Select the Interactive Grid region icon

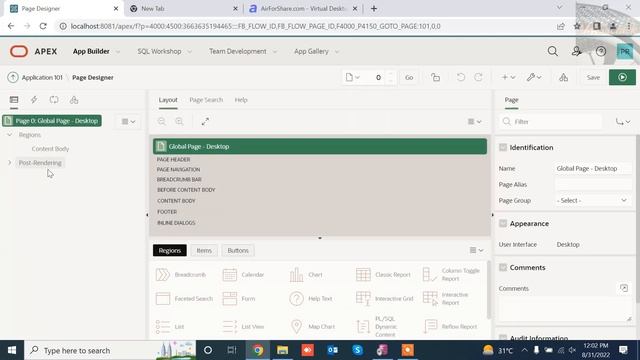click(x=363, y=298)
